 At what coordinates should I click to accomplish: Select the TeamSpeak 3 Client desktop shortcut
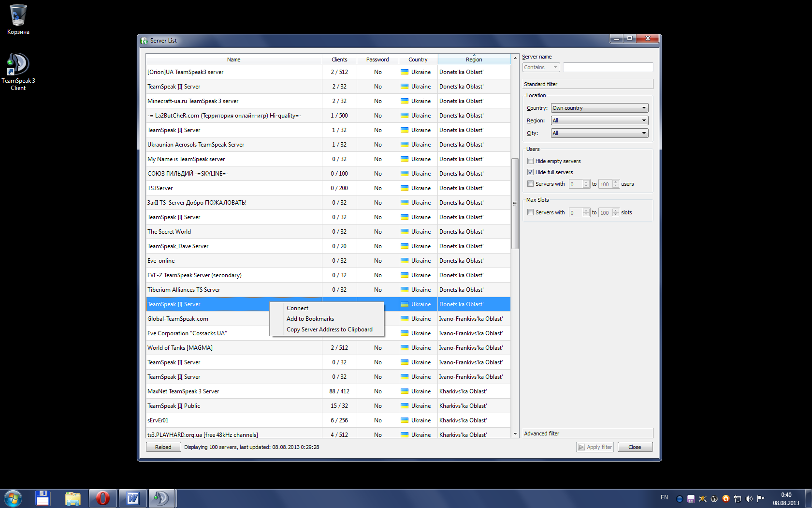click(x=18, y=72)
